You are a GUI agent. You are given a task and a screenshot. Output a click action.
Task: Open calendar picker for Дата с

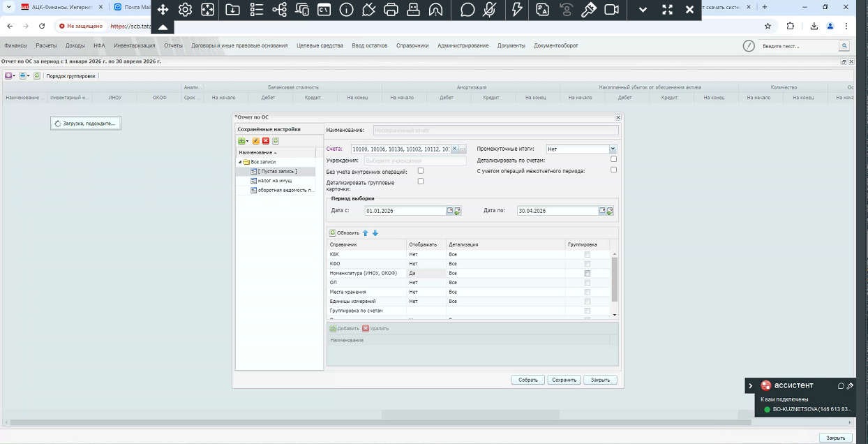(x=450, y=211)
